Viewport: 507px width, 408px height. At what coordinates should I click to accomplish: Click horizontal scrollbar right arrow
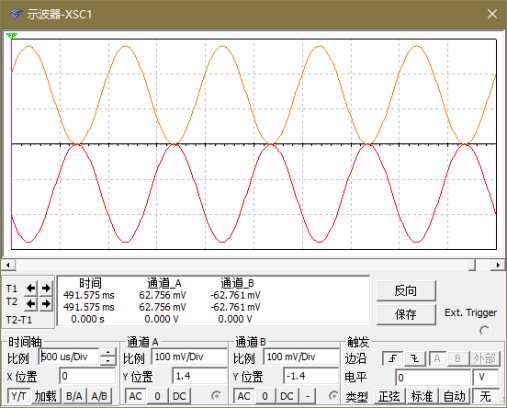498,265
